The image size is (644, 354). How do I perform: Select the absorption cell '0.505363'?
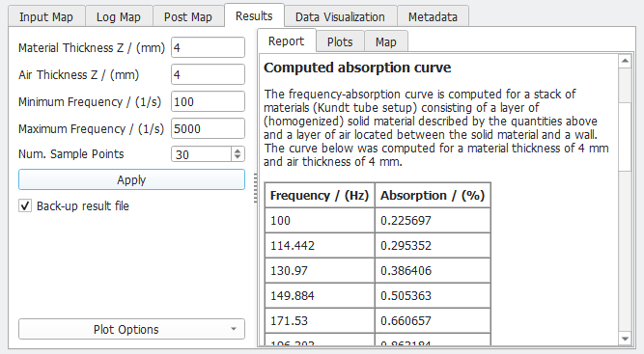(433, 295)
